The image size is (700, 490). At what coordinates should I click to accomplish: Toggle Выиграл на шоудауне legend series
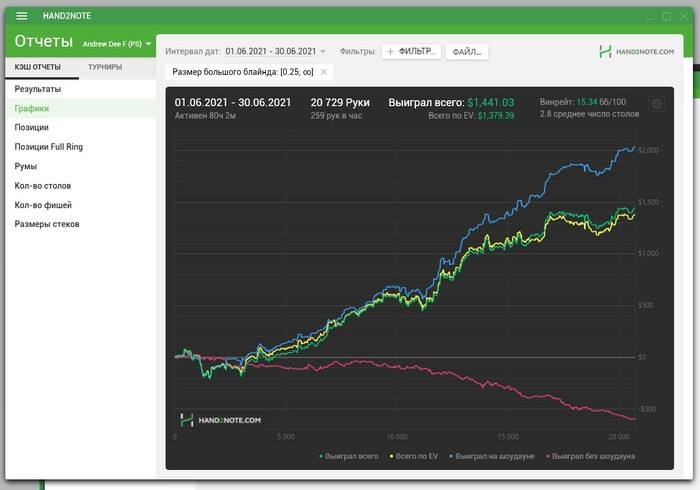492,456
